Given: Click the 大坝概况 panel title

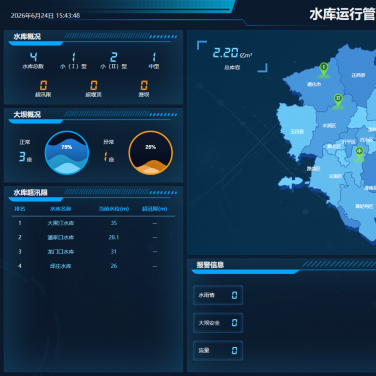Looking at the screenshot, I should 27,115.
